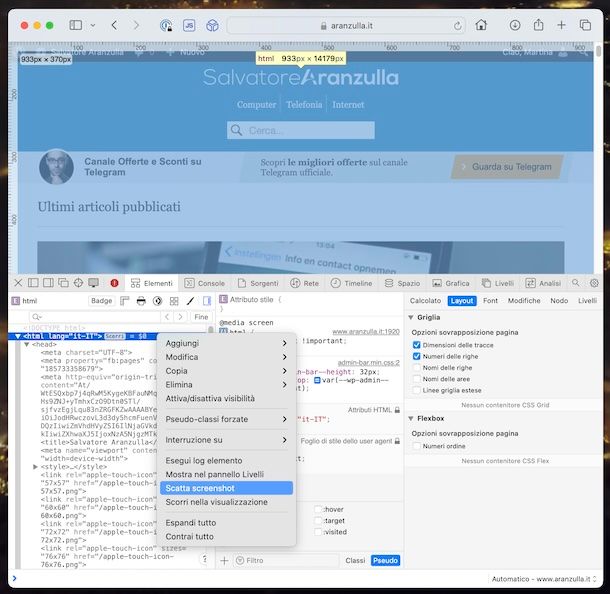The image size is (610, 594).
Task: Dock inspector to the right side icon
Action: click(x=48, y=283)
